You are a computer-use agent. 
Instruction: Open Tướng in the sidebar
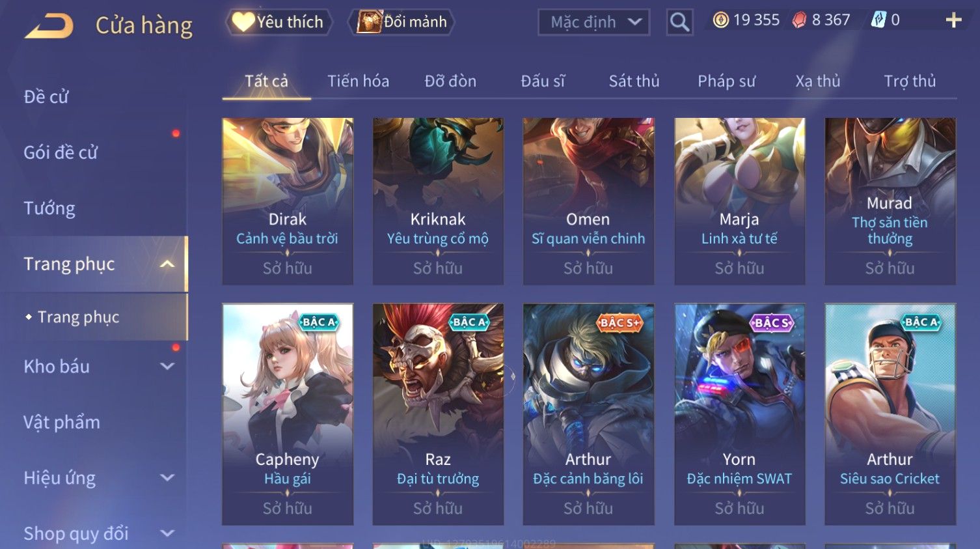click(49, 208)
